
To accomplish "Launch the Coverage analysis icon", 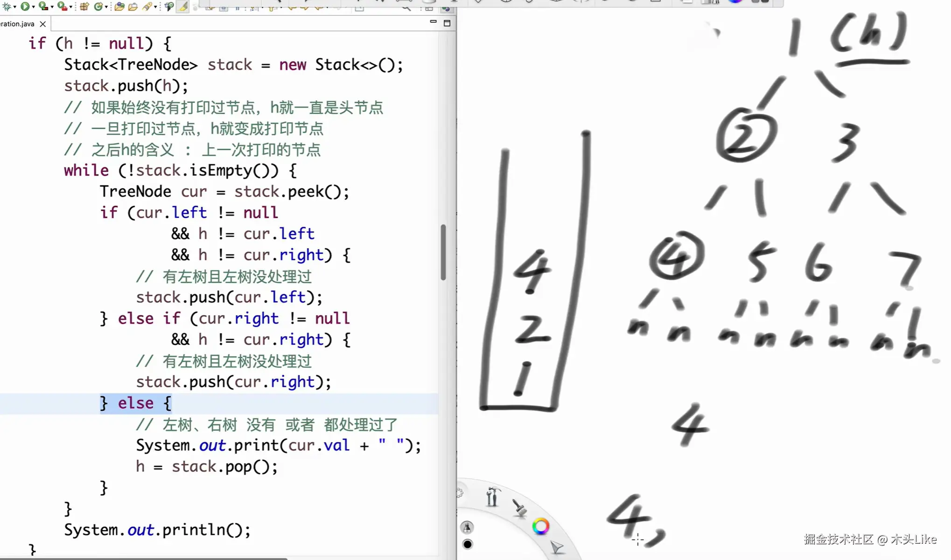I will 43,7.
